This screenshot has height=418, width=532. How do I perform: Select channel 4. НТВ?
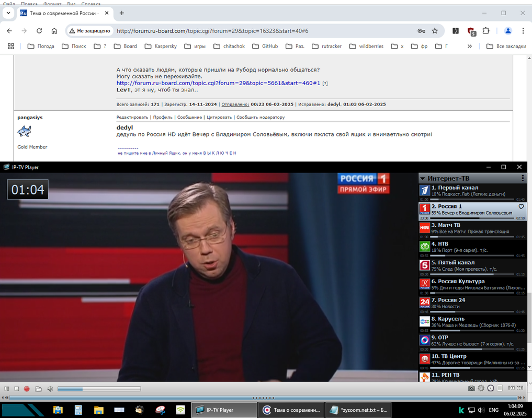[x=472, y=249]
